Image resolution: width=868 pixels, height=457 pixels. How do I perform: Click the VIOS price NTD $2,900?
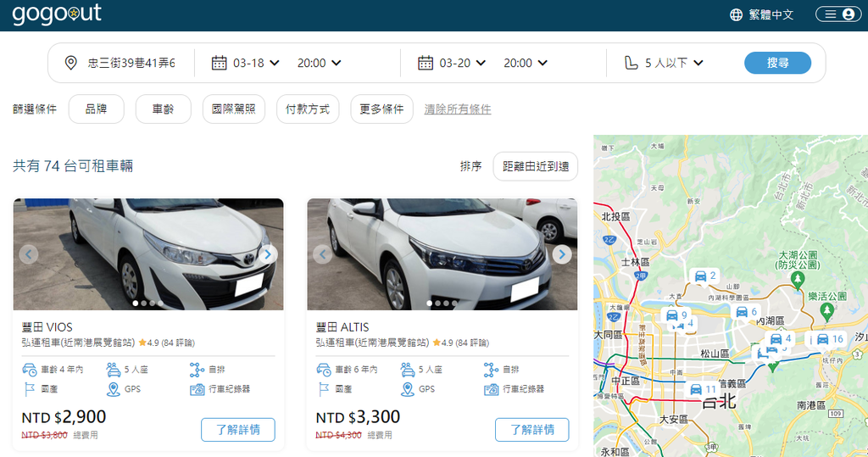point(64,417)
